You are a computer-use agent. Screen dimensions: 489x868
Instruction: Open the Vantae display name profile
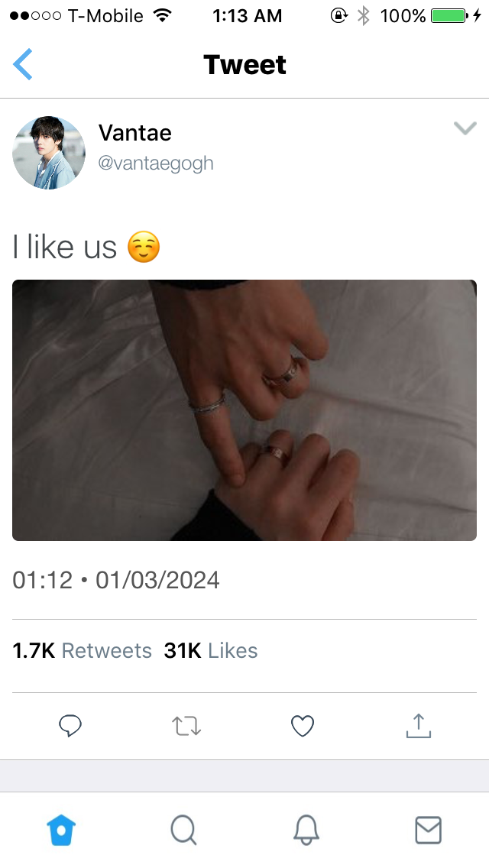tap(135, 133)
